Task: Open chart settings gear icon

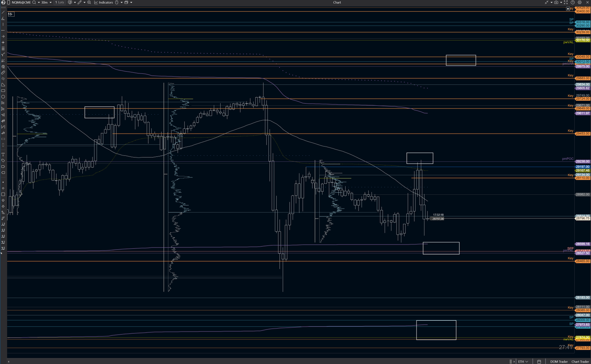Action: [580, 2]
